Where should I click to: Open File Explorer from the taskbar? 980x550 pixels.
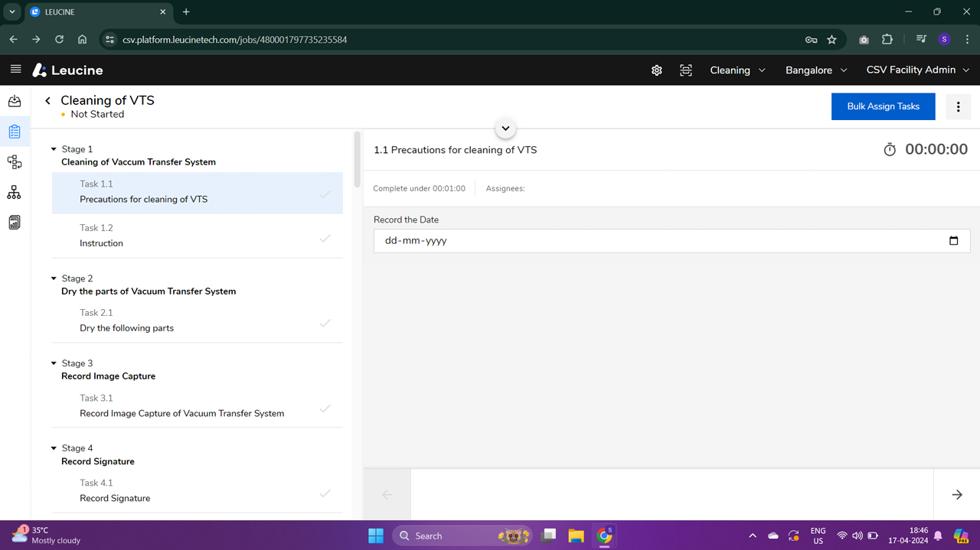tap(577, 535)
